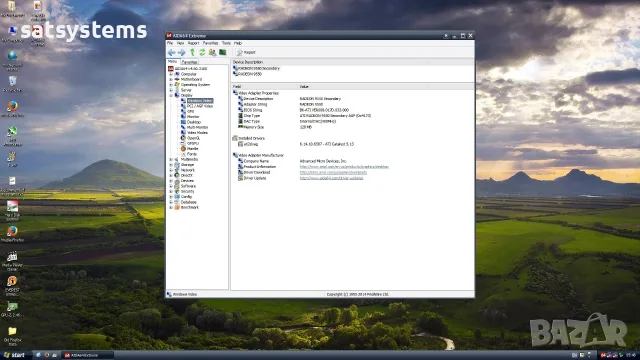Select Windows Video in the tree
This screenshot has width=640, height=360.
[x=200, y=101]
